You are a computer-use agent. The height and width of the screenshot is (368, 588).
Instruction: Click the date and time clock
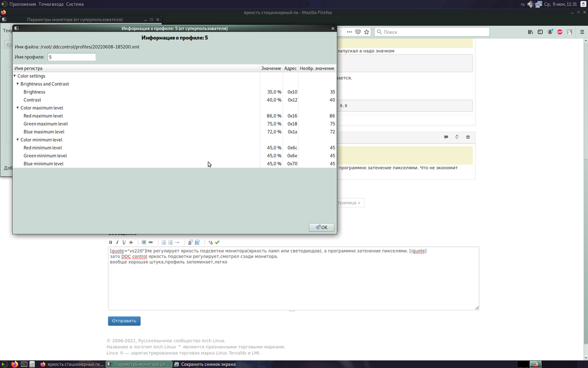pyautogui.click(x=560, y=4)
